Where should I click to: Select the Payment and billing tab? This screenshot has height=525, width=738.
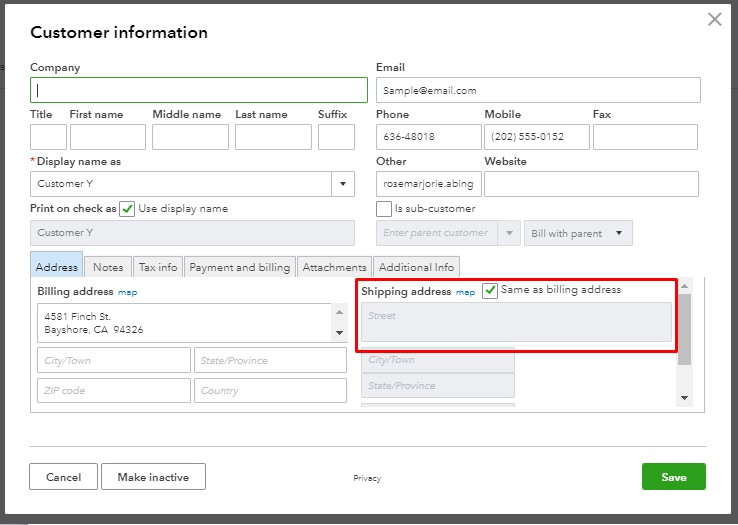click(x=240, y=267)
